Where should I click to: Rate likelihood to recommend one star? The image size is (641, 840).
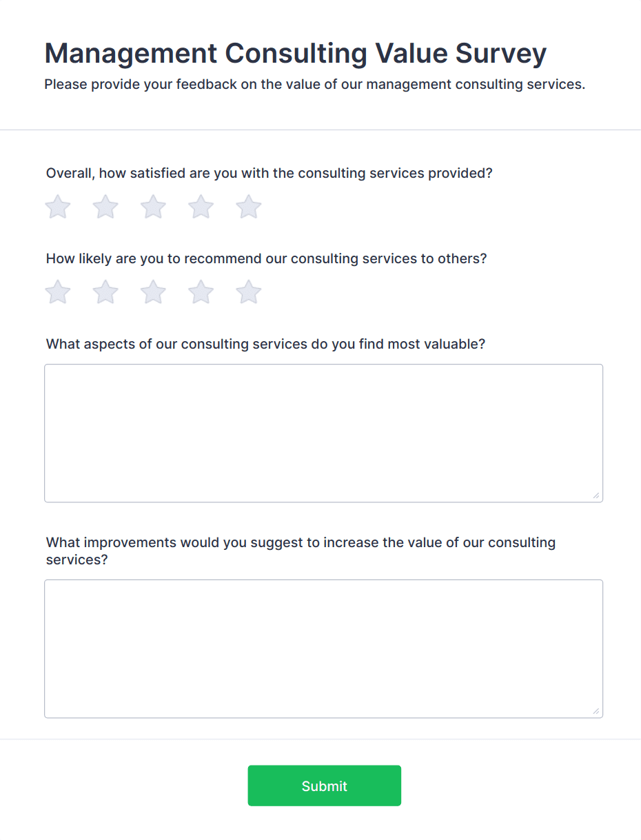pos(58,292)
